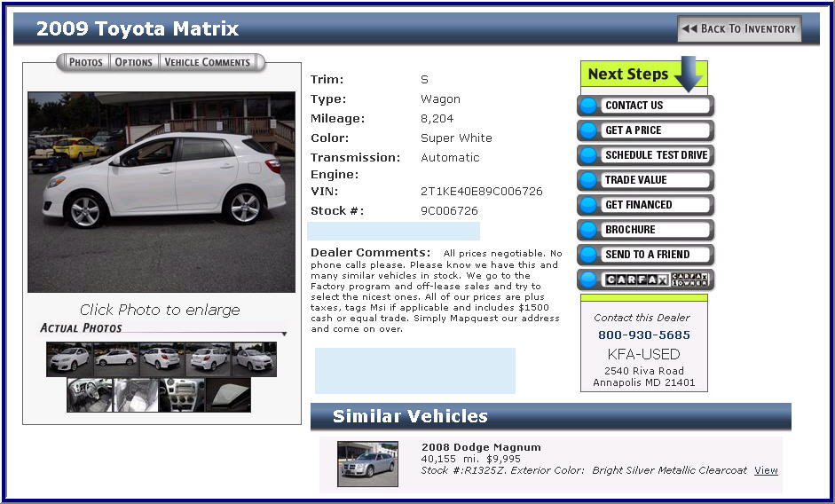Switch to the Photos tab
The height and width of the screenshot is (504, 835).
coord(85,62)
